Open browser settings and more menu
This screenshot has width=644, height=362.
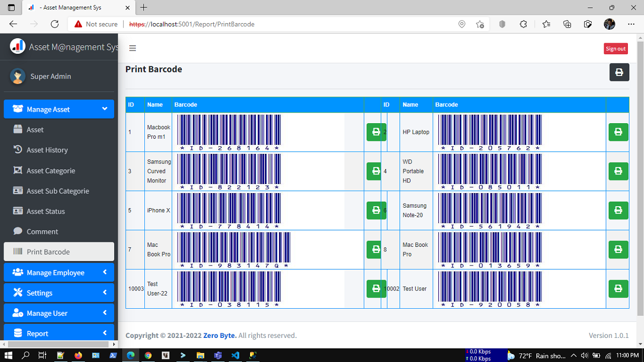click(x=631, y=24)
